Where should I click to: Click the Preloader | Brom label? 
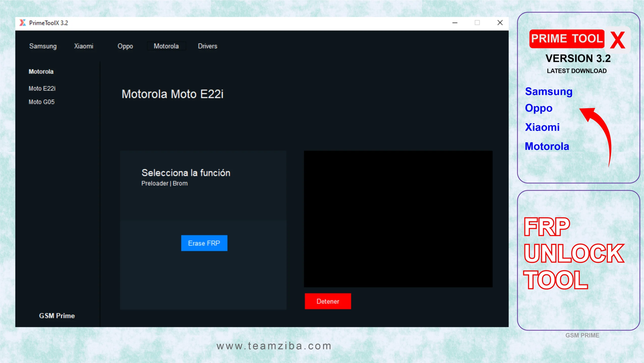point(164,183)
